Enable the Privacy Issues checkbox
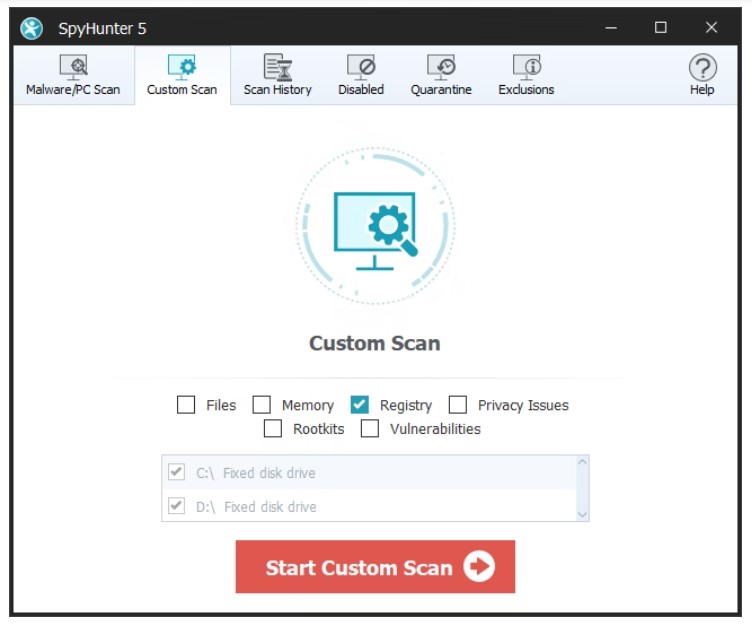Image resolution: width=752 pixels, height=624 pixels. pos(458,404)
